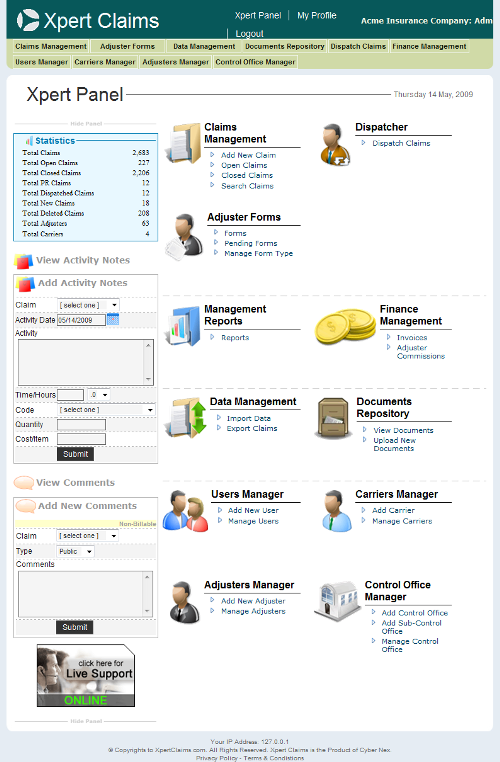Screen dimensions: 500x762
Task: Click the Documents Repository file cabinet icon
Action: [x=333, y=418]
